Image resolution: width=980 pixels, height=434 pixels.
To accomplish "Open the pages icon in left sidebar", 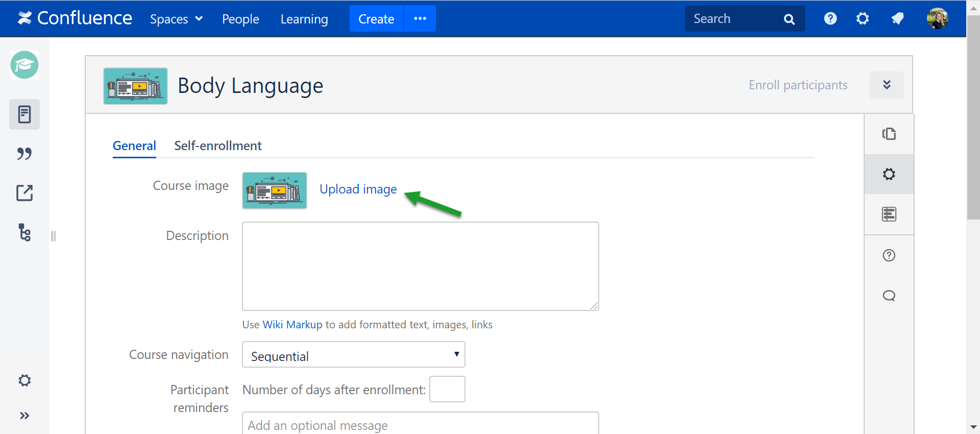I will [24, 114].
